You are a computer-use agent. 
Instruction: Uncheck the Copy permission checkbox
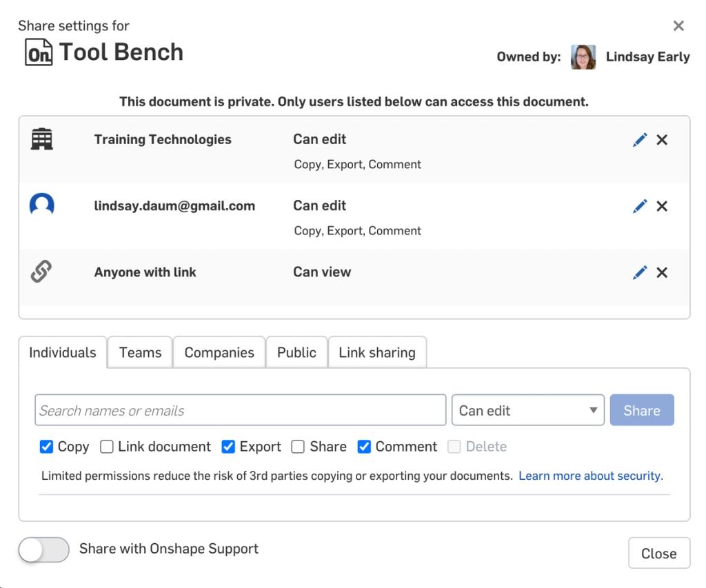pyautogui.click(x=46, y=447)
